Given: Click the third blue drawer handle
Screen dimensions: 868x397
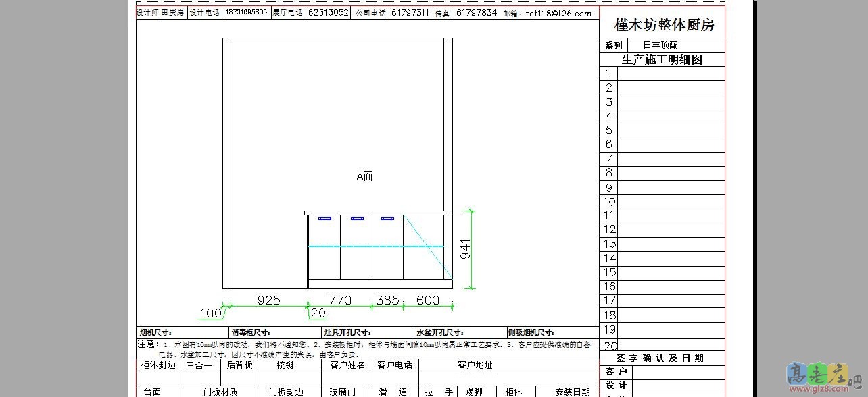Looking at the screenshot, I should (x=387, y=219).
